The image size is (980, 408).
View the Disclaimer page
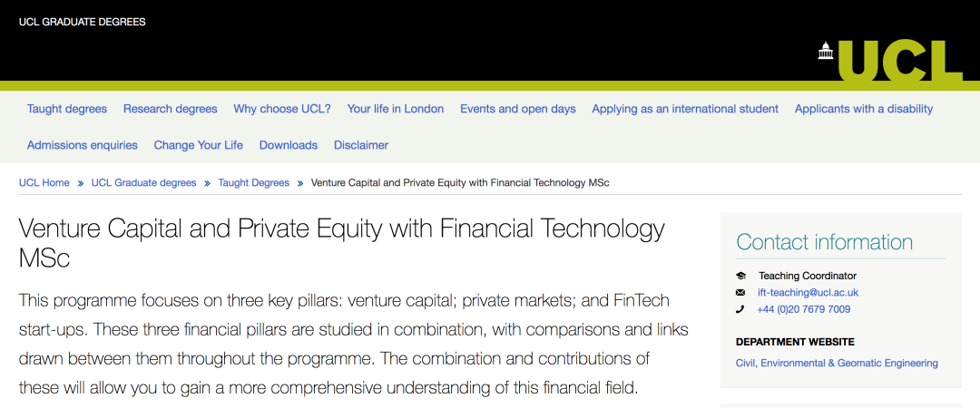pyautogui.click(x=361, y=145)
